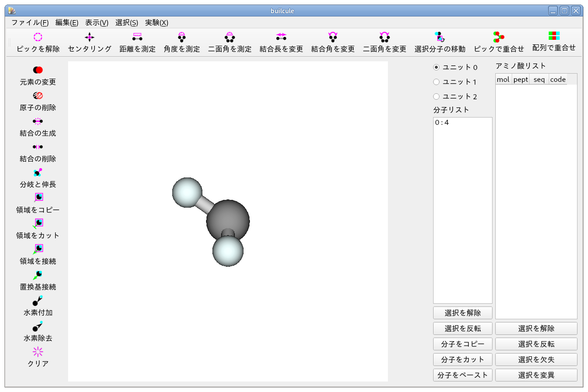Select the 水素付加 (add hydrogen) tool

pyautogui.click(x=37, y=307)
